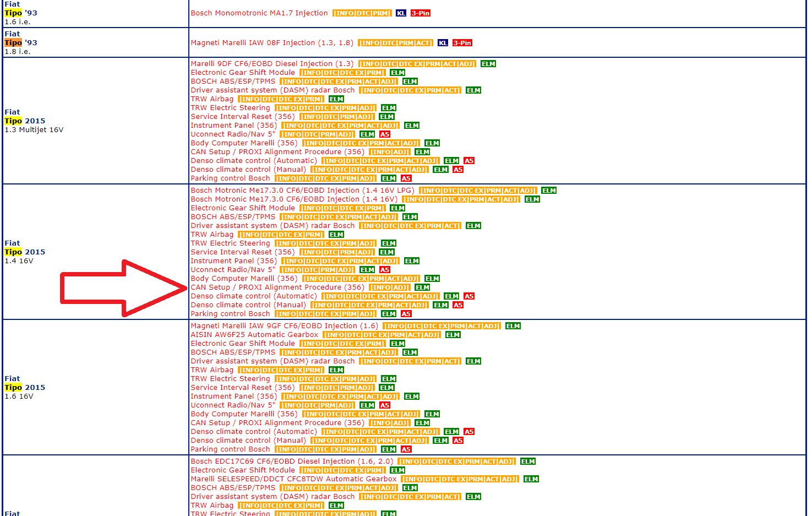The image size is (812, 516).
Task: Click the A5 badge beside Uconnect Radio/Nav in 1.3 Multijet group
Action: pos(385,134)
